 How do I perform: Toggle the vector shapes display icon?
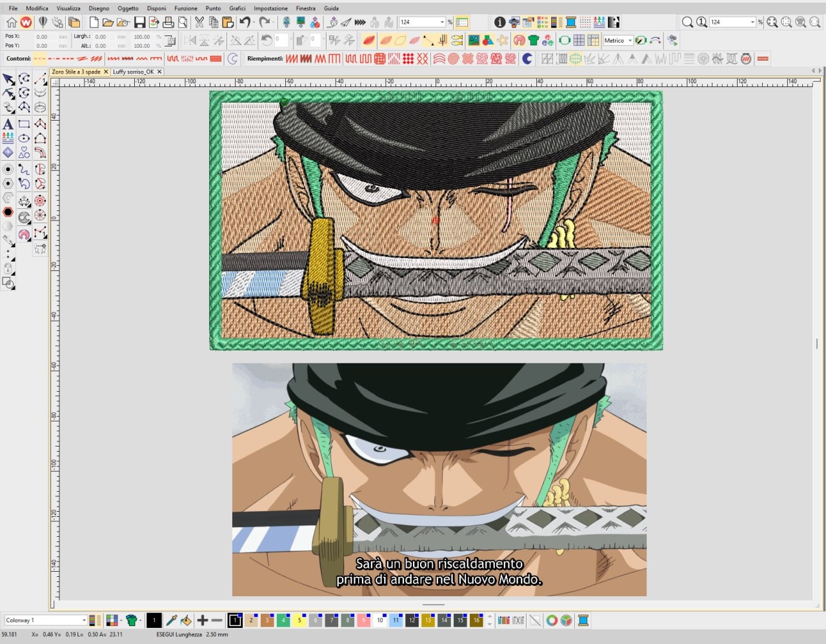coord(488,41)
